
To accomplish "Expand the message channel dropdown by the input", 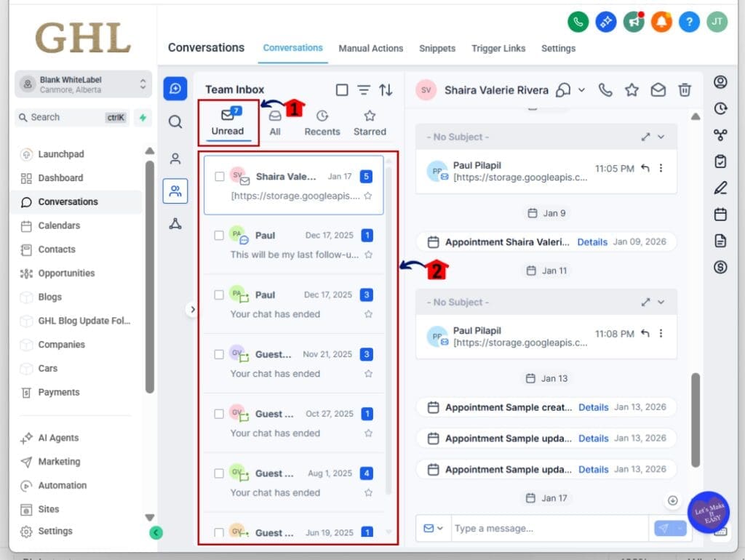I will (x=434, y=528).
